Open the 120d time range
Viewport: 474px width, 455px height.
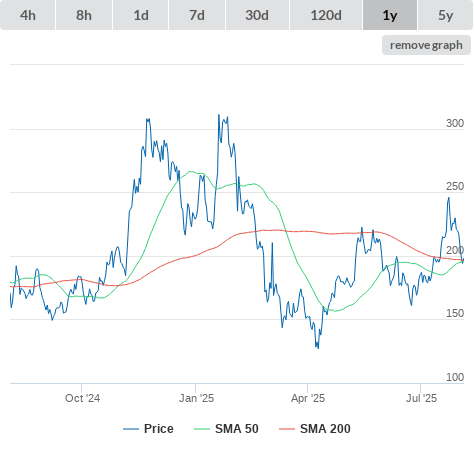326,15
